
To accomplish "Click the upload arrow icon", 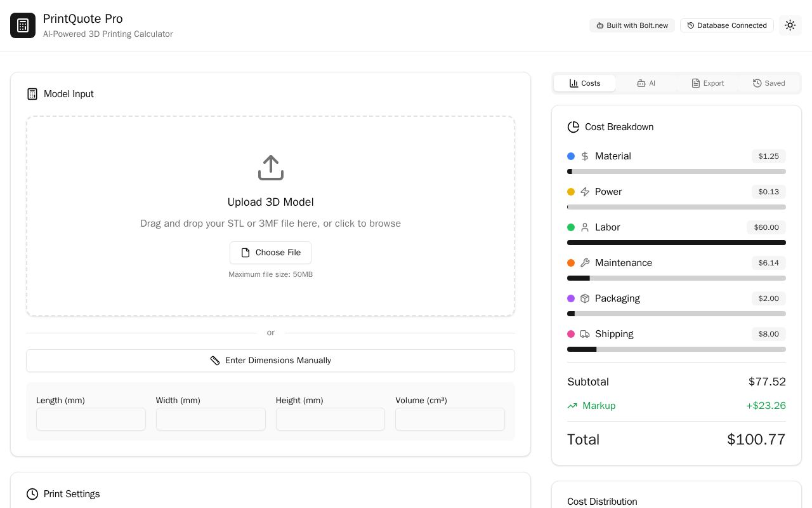I will click(x=271, y=168).
